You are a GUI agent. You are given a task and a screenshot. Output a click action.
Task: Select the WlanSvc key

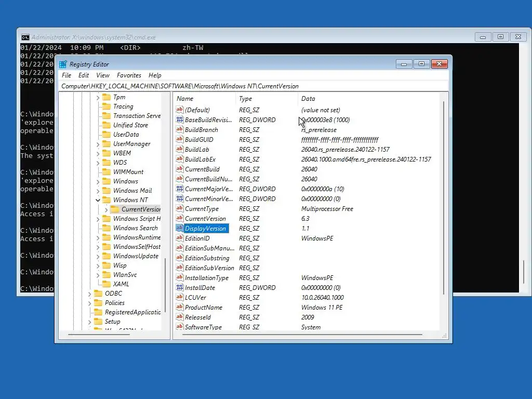[x=125, y=275]
